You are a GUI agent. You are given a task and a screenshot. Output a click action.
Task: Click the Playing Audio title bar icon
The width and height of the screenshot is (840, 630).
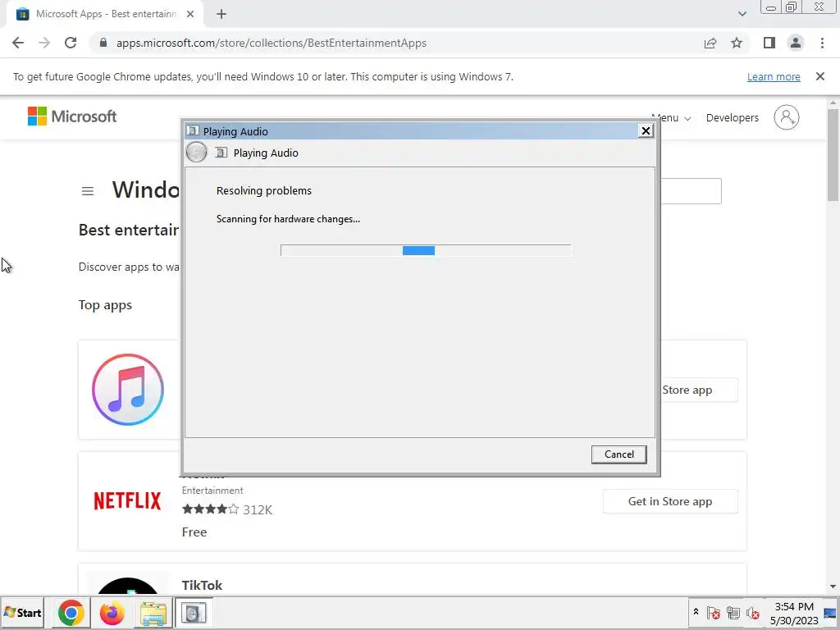coord(193,130)
